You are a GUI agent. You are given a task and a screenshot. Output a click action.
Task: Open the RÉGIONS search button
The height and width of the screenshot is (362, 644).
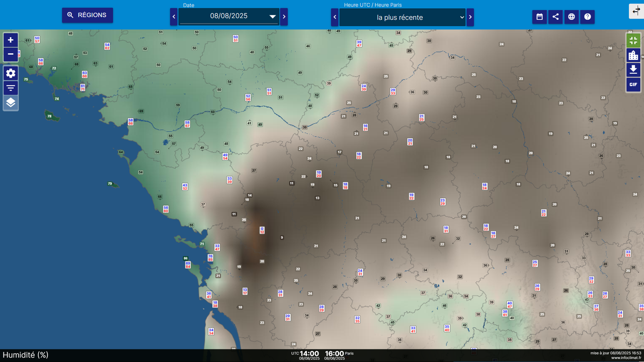[x=88, y=15]
